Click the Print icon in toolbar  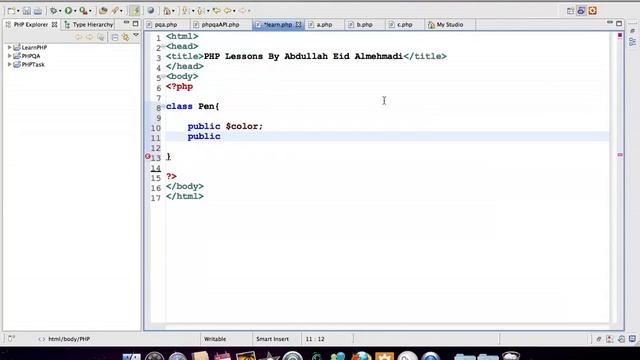tap(38, 11)
